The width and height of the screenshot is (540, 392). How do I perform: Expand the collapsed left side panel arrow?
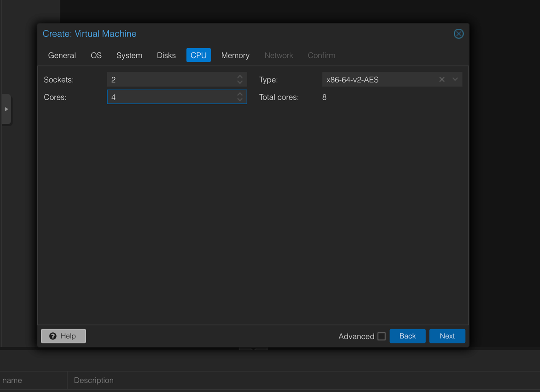(6, 109)
